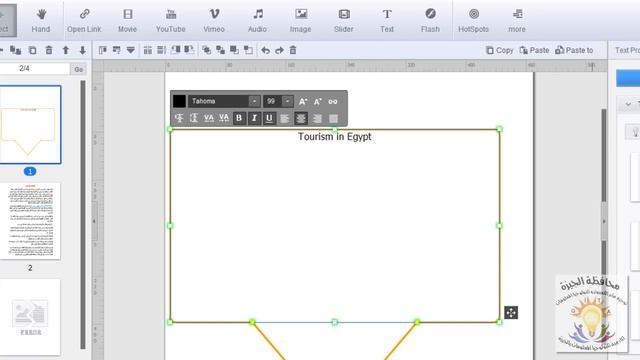
Task: Insert a YouTube video
Action: point(171,20)
